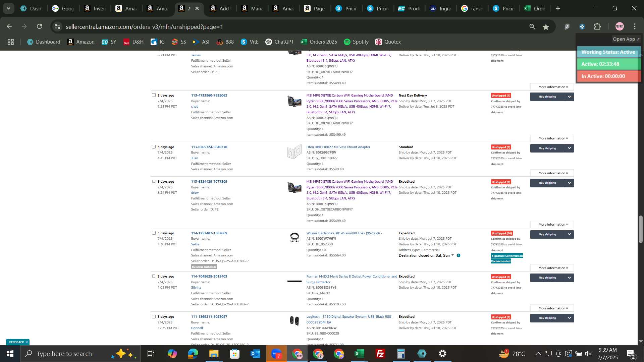Expand Buy shipping dropdown for Donnell's order

pos(570,318)
